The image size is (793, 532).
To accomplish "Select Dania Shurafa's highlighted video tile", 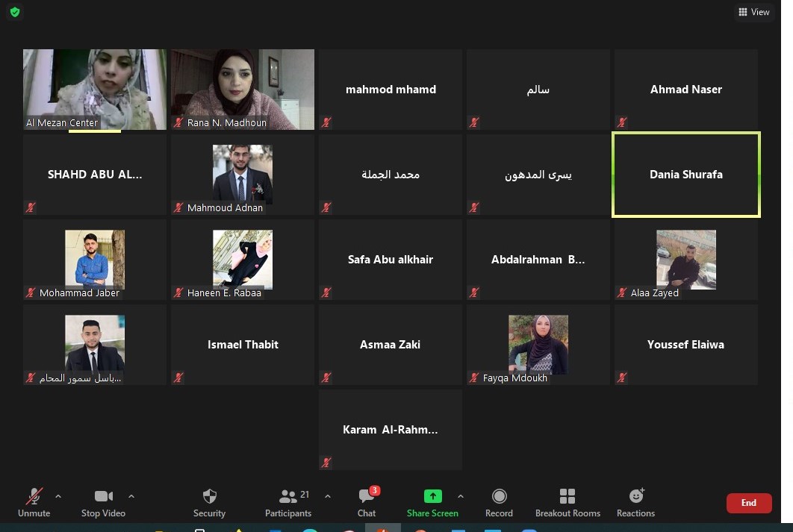I will tap(685, 175).
